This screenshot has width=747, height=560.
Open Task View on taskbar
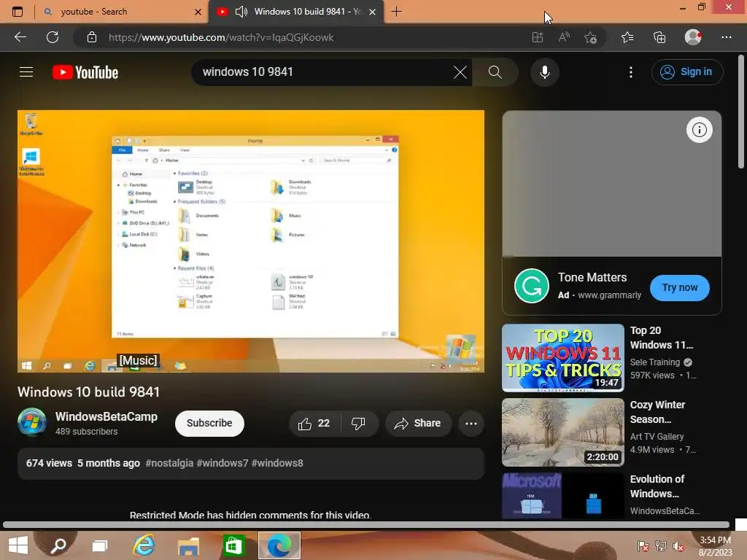pyautogui.click(x=99, y=545)
